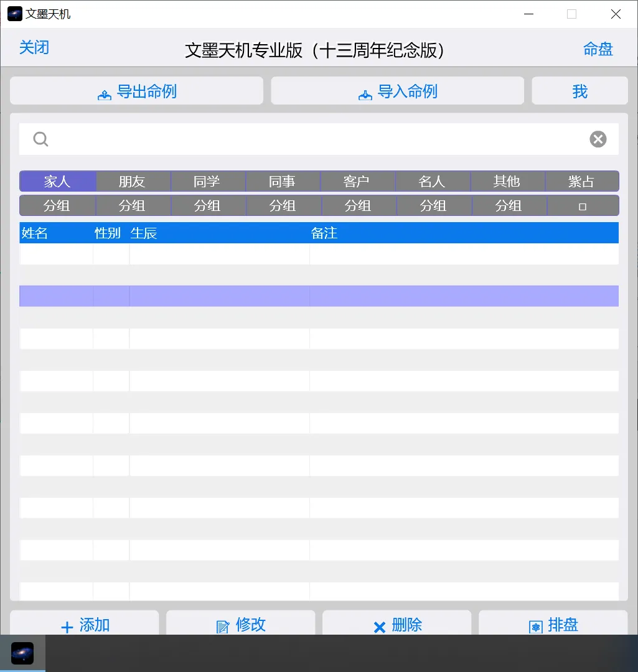Select the 分组 tab under 同事
The height and width of the screenshot is (672, 638).
[283, 206]
